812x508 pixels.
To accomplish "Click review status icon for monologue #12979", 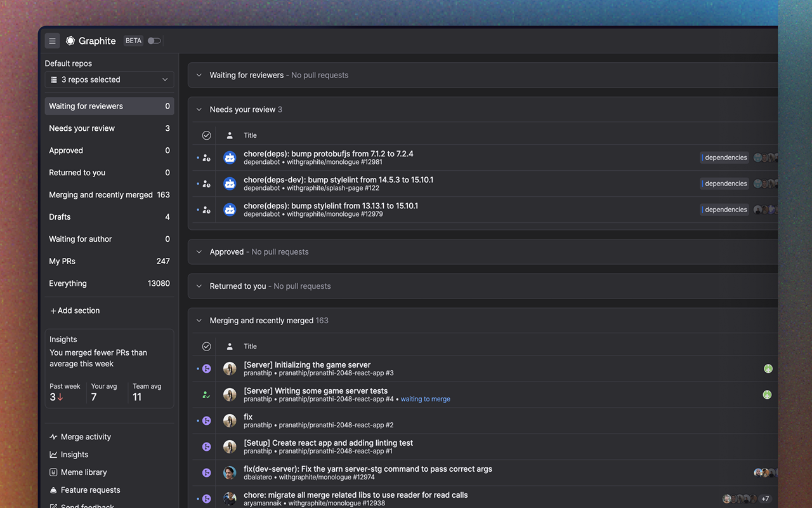I will pos(206,210).
